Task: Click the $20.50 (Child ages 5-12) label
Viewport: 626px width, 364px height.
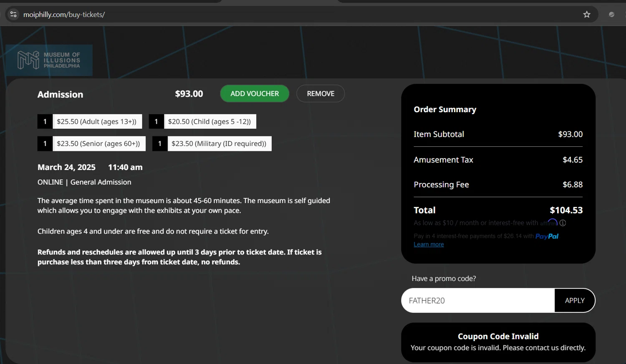Action: pyautogui.click(x=210, y=122)
